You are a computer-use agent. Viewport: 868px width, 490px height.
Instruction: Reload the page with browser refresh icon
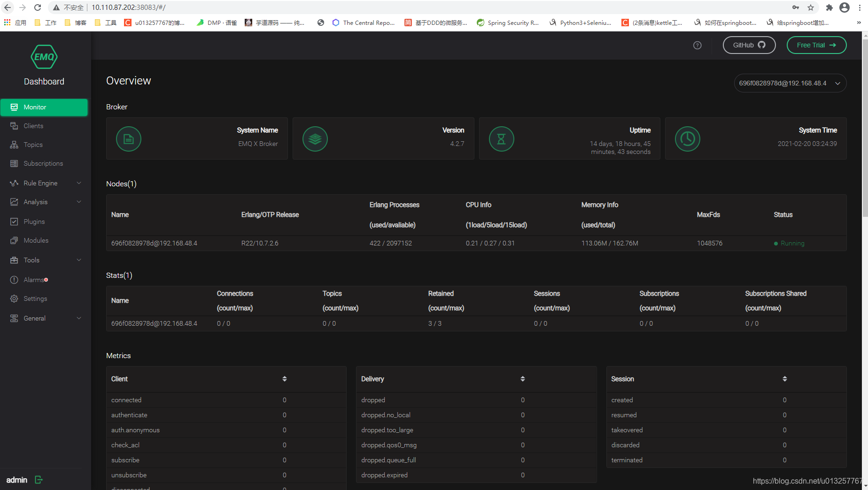38,8
